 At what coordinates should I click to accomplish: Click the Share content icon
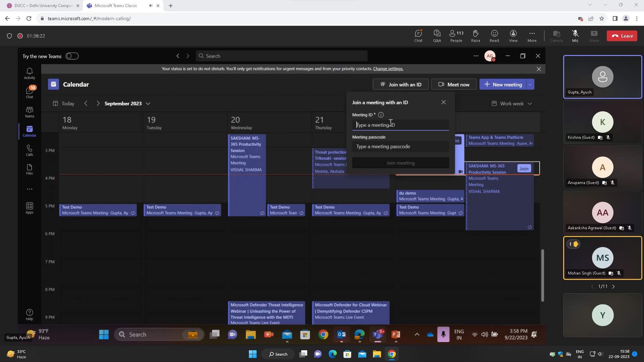point(594,36)
